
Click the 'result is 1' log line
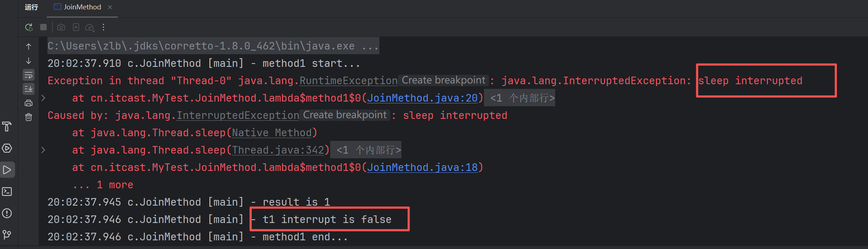[x=188, y=202]
